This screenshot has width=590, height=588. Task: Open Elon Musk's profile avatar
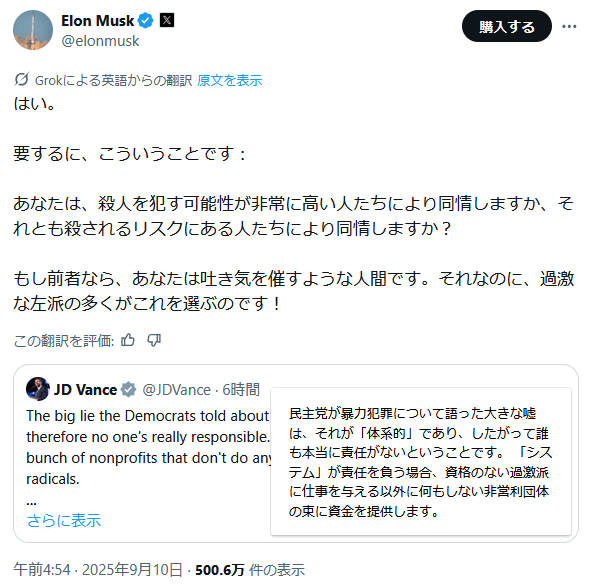point(33,30)
